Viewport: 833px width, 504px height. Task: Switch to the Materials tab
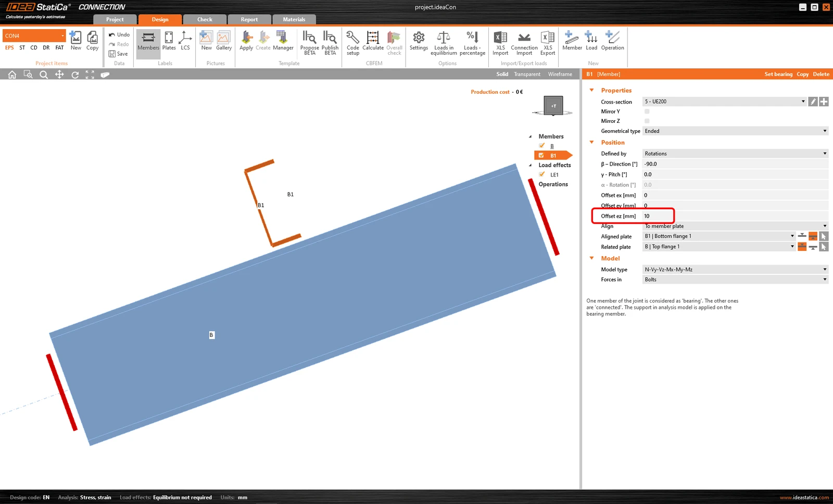[294, 19]
